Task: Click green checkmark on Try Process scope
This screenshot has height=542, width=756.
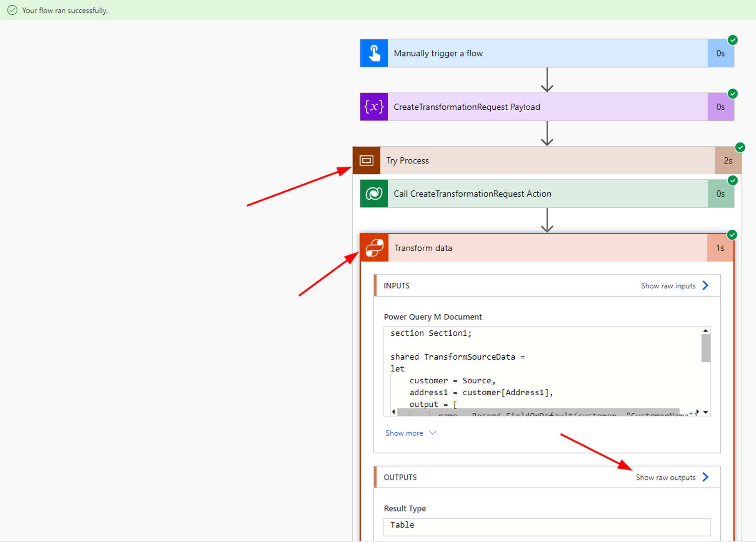Action: [x=740, y=148]
